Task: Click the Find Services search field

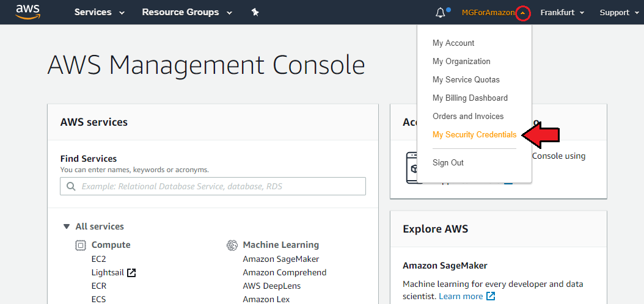Action: coord(213,186)
